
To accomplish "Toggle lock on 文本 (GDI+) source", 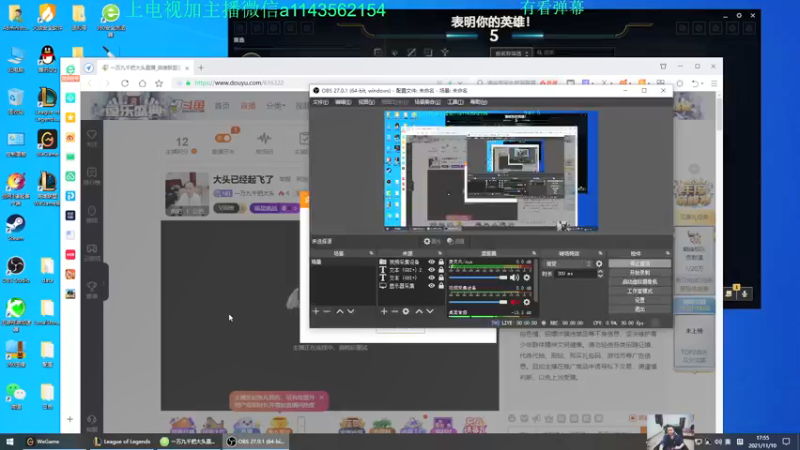I will [441, 278].
